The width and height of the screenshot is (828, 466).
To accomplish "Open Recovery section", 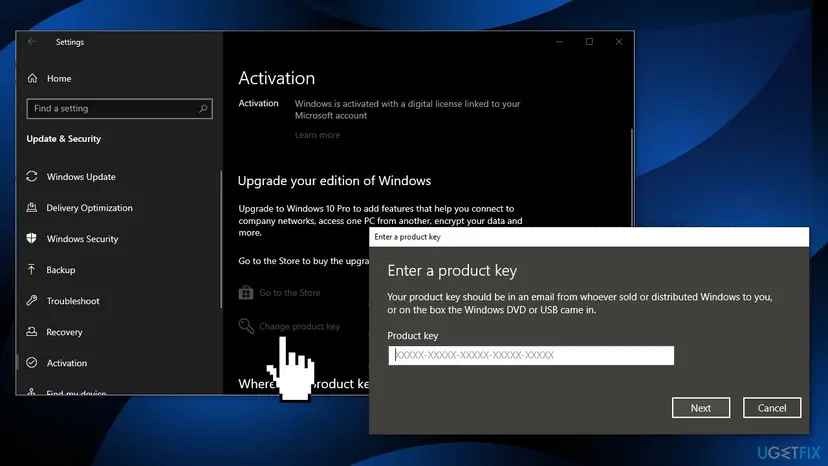I will point(64,332).
